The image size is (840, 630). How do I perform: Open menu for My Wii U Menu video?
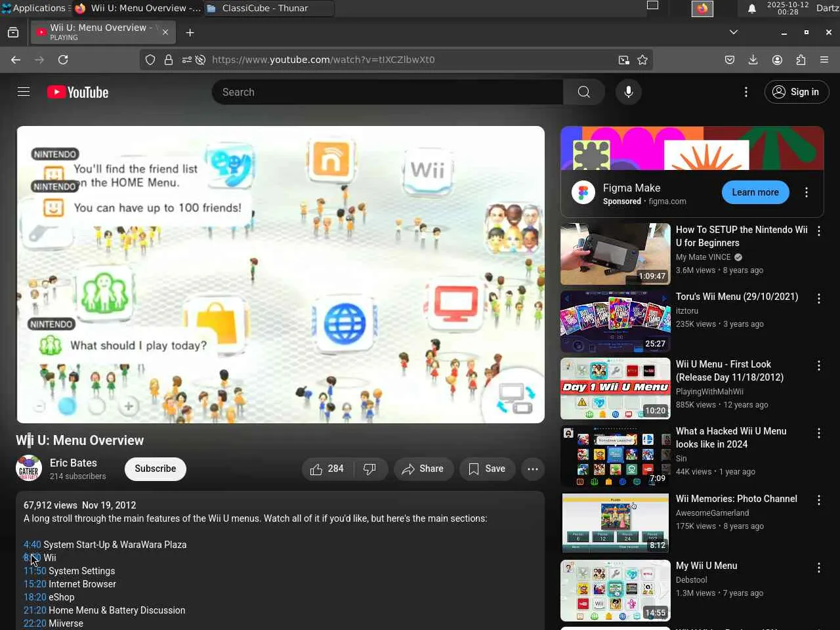819,568
